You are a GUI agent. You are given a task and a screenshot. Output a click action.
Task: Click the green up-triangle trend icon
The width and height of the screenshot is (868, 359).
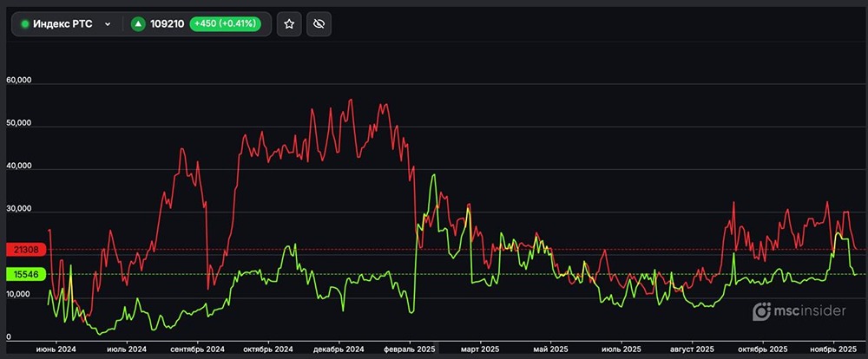pyautogui.click(x=138, y=23)
